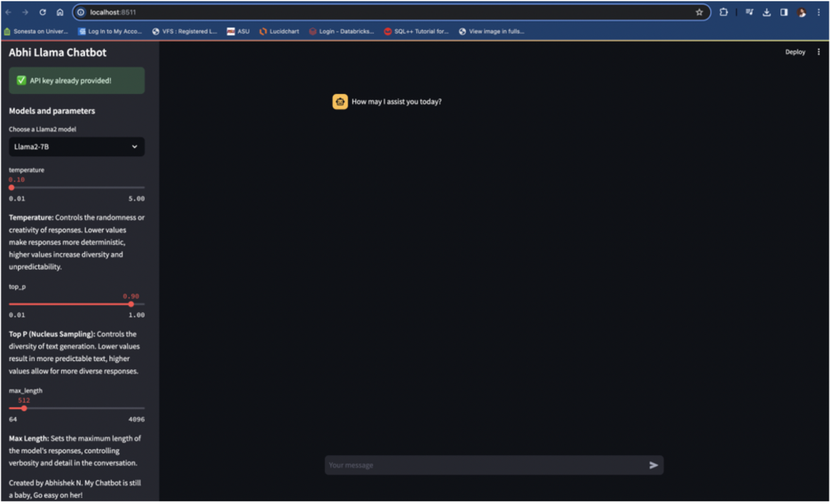Click the Choose a Llama2 model label
The image size is (831, 504).
[43, 130]
